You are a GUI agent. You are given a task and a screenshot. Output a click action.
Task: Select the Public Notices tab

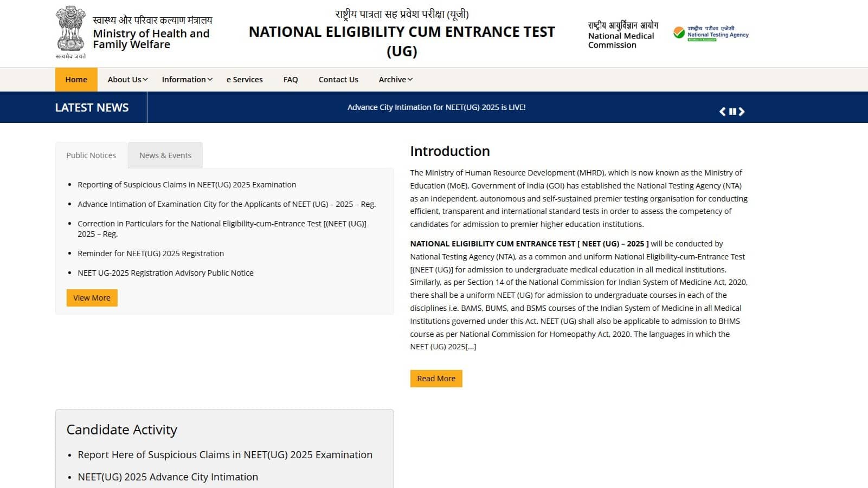[x=91, y=155]
